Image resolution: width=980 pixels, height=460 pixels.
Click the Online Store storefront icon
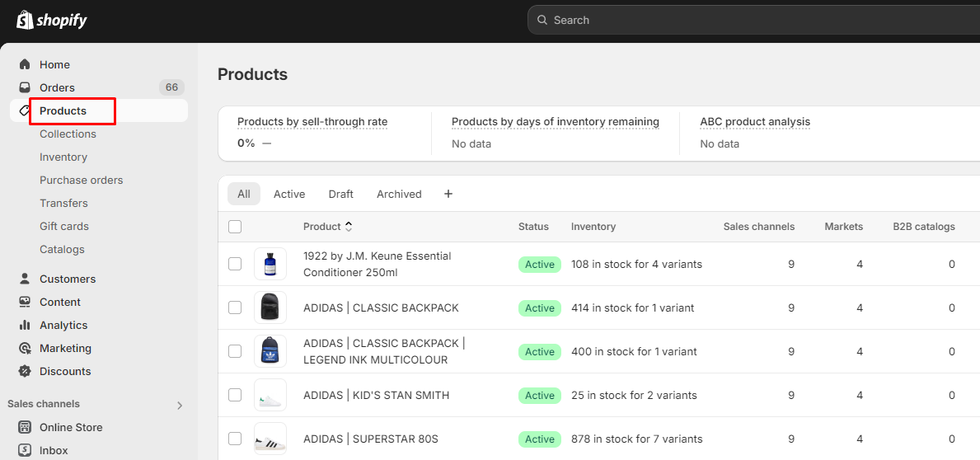click(25, 428)
